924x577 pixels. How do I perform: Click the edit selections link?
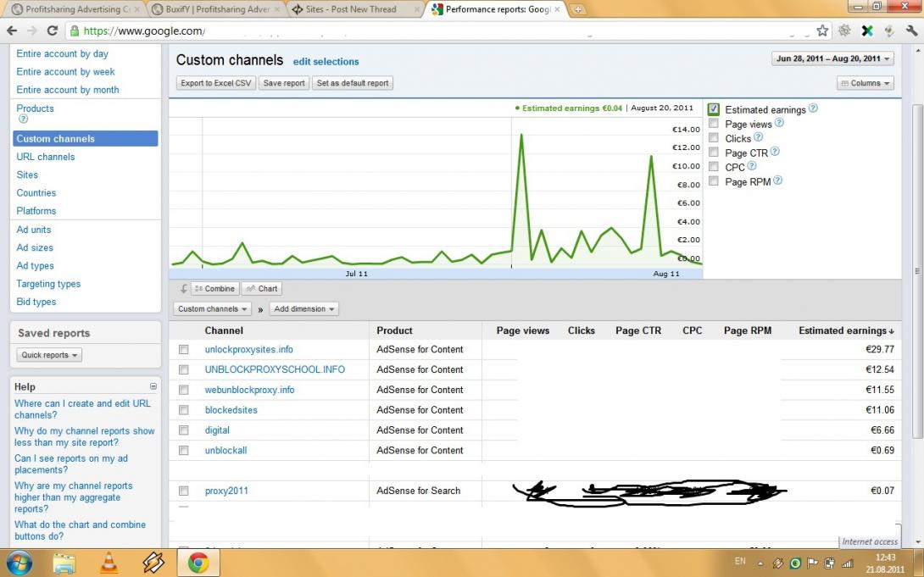326,61
